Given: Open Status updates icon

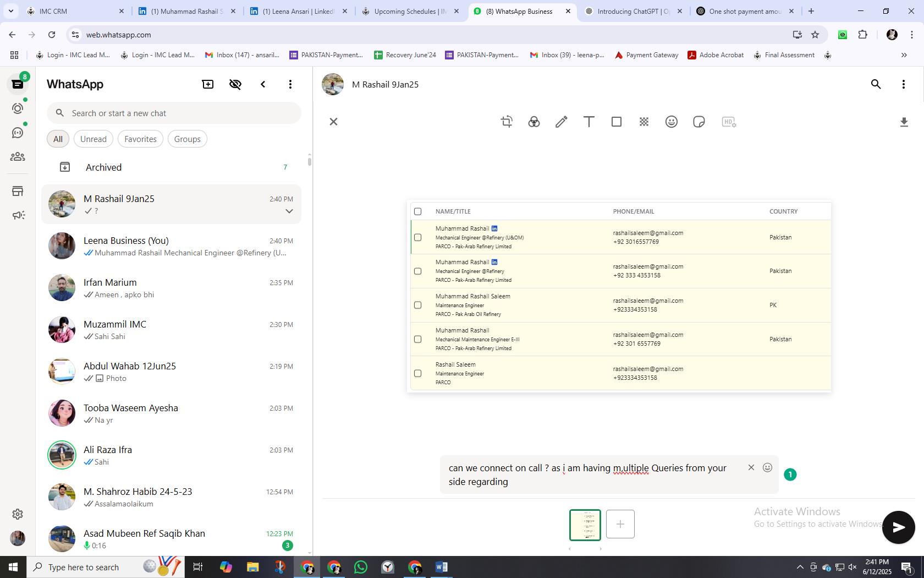Looking at the screenshot, I should [x=18, y=108].
